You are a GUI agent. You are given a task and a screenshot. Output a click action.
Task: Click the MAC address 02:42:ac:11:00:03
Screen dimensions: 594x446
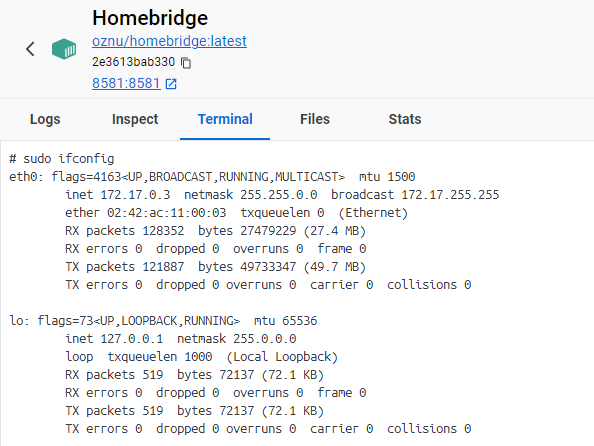pyautogui.click(x=166, y=213)
